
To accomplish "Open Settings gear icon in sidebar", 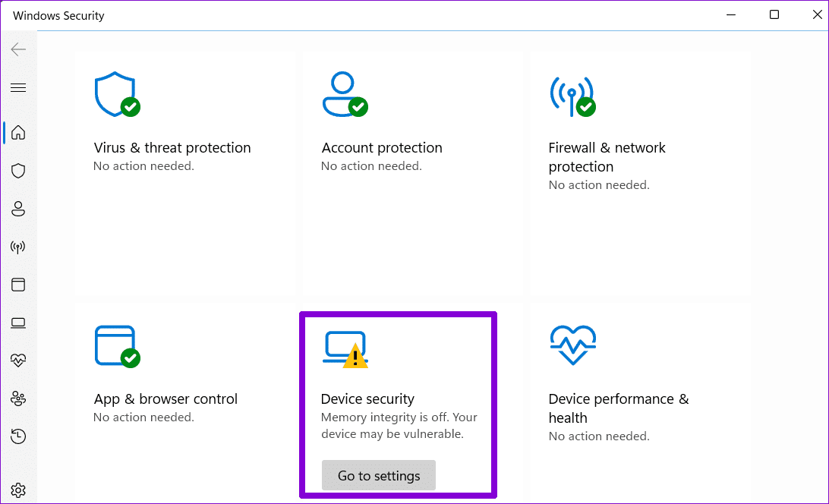I will [18, 490].
